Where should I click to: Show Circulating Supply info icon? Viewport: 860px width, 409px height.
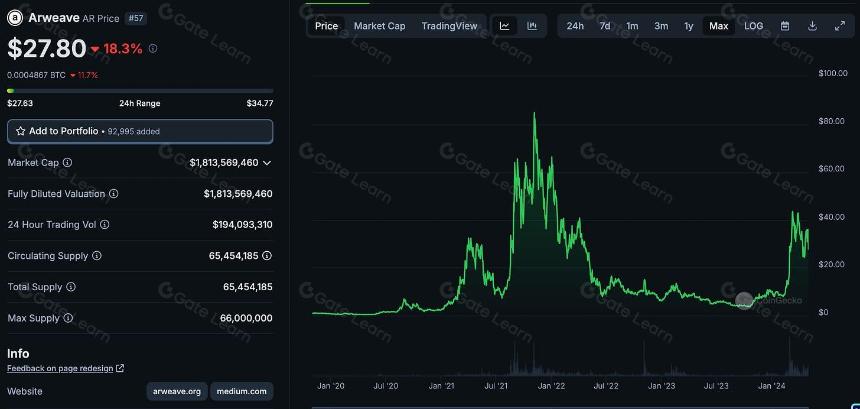[97, 255]
